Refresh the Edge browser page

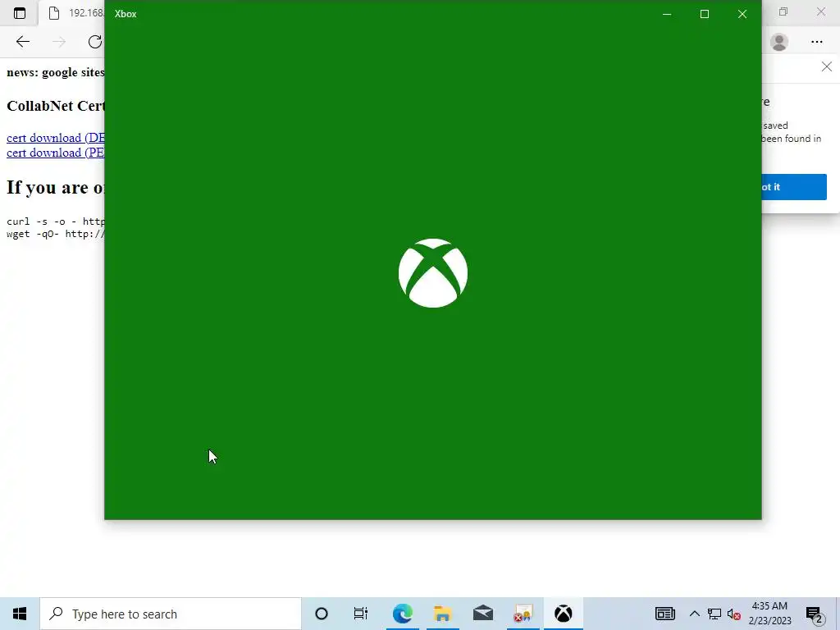(95, 42)
